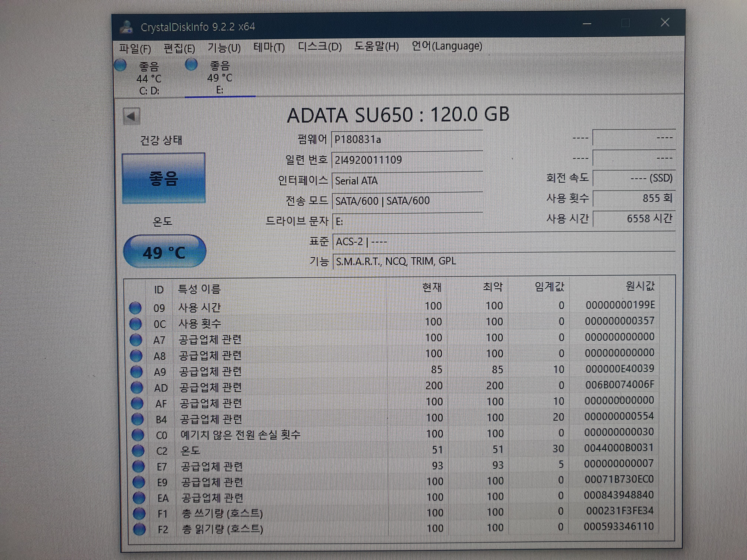This screenshot has height=560, width=747.
Task: Click the 예기치 않은 전원 손실 횟수 row name
Action: 240,434
